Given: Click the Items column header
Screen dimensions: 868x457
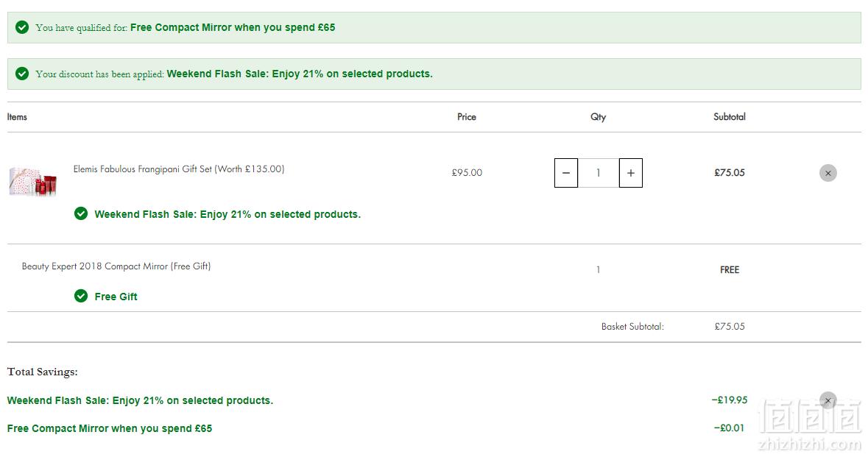Looking at the screenshot, I should click(x=17, y=117).
